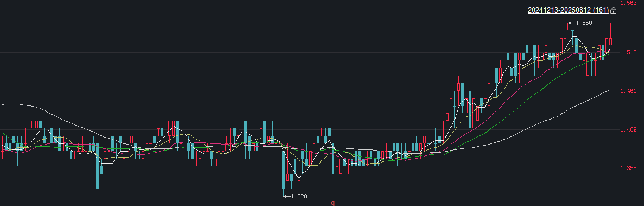Click the 1.409 price axis label
This screenshot has width=644, height=206.
click(628, 129)
